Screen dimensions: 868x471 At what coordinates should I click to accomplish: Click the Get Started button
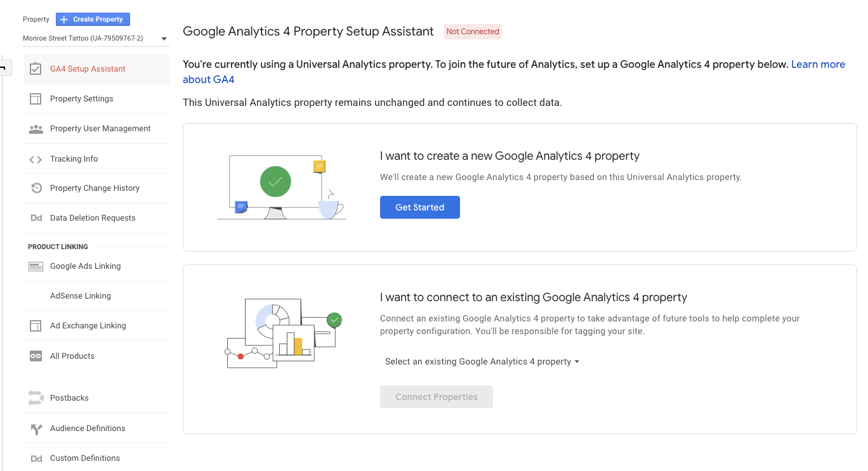point(419,207)
